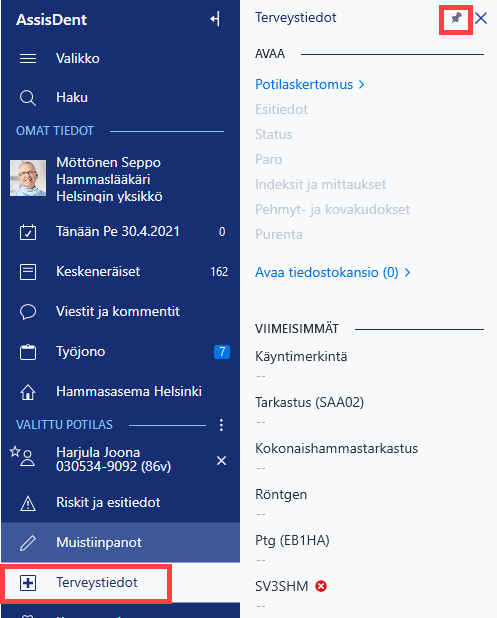Select Terveystiedot in the sidebar

(86, 583)
